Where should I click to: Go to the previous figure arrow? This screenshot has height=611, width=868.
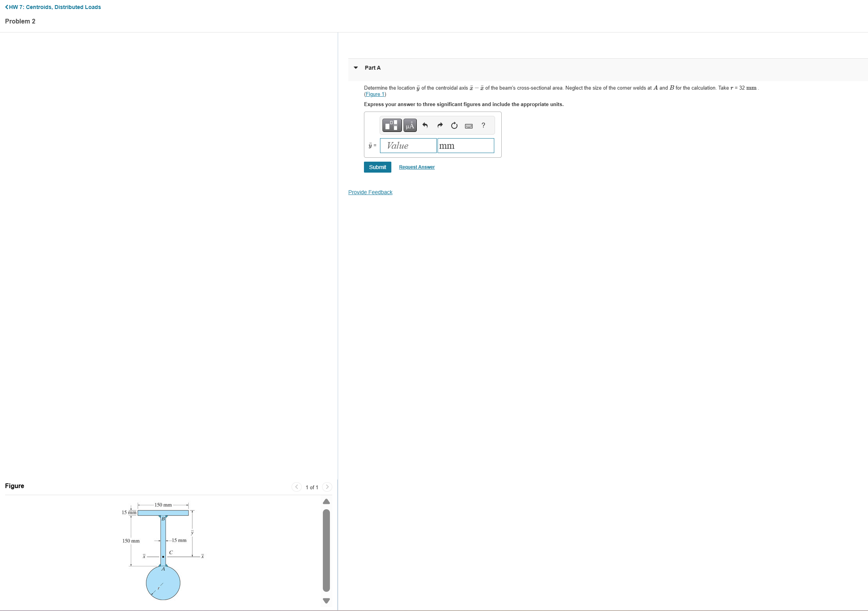click(x=297, y=487)
